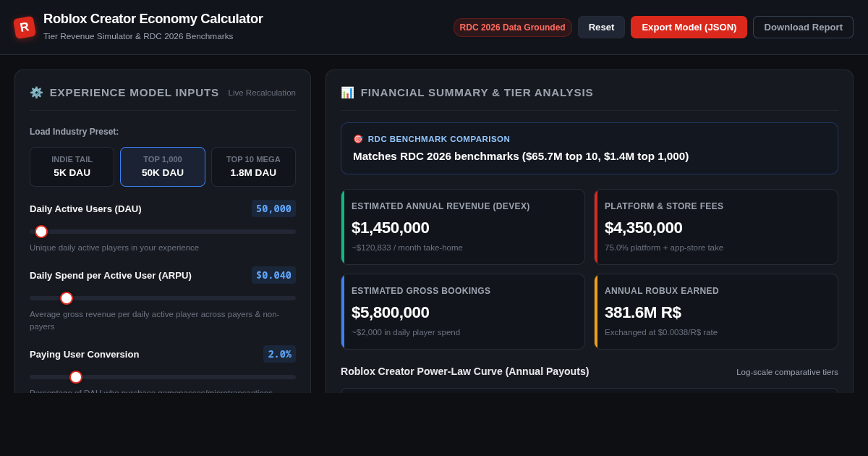Click the Roblox Creator Power-Law Curve heading

coord(465,371)
